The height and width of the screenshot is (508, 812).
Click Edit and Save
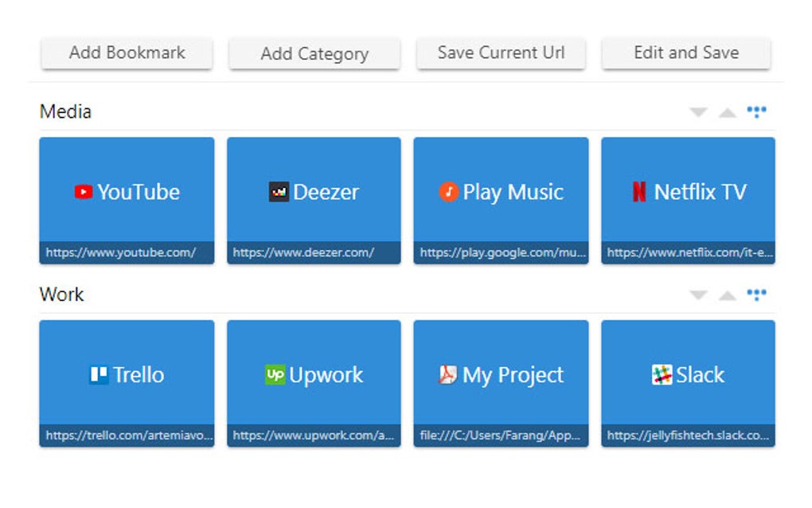686,53
